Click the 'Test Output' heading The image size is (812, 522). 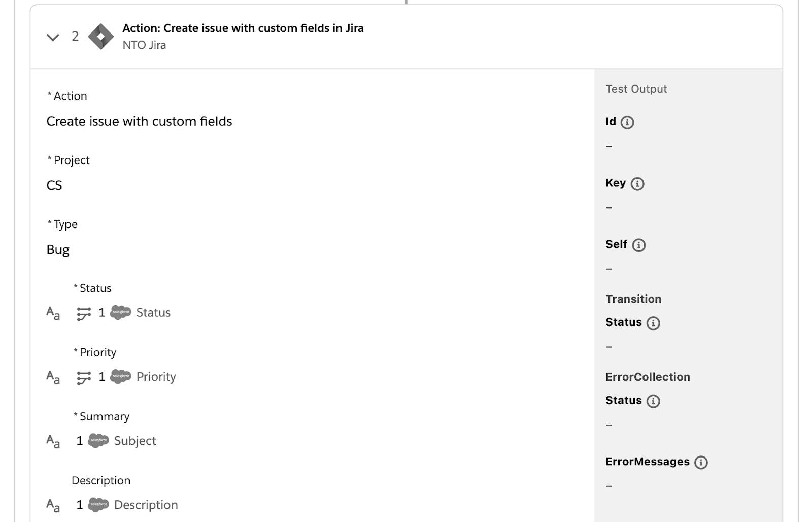(636, 89)
